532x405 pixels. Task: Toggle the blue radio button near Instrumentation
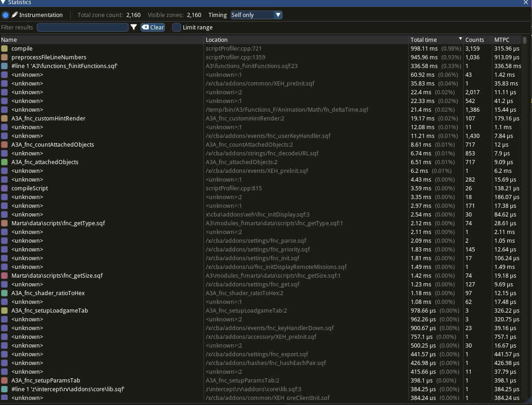(6, 14)
